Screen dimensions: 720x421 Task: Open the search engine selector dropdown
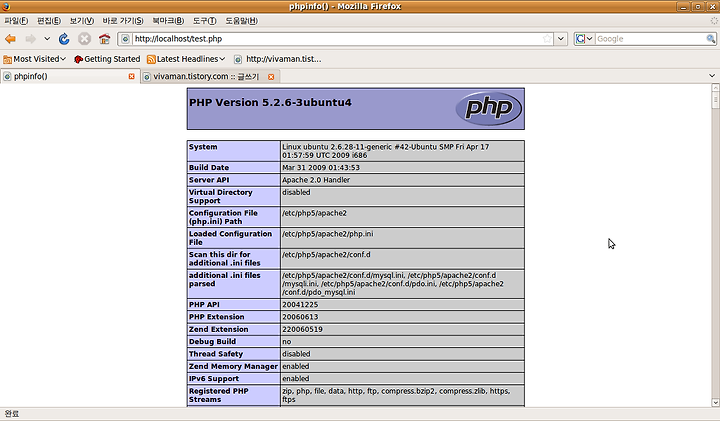click(584, 39)
